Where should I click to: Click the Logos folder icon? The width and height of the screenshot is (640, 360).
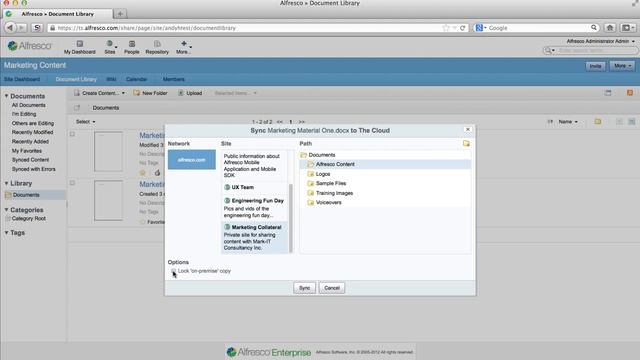[310, 174]
